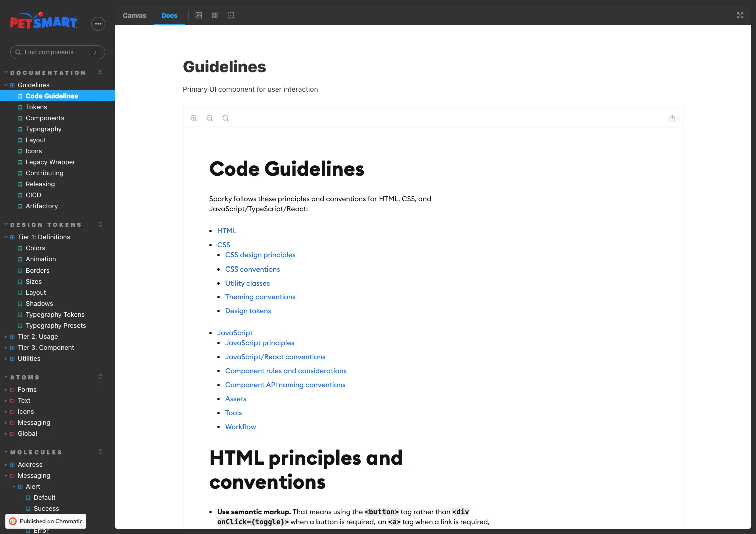The image size is (756, 534).
Task: Follow the Workflow link
Action: [241, 427]
